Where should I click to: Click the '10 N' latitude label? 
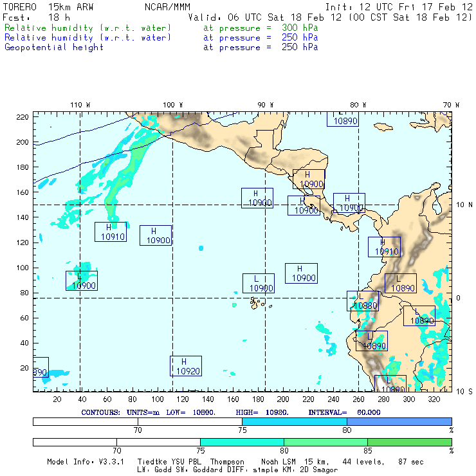464,205
